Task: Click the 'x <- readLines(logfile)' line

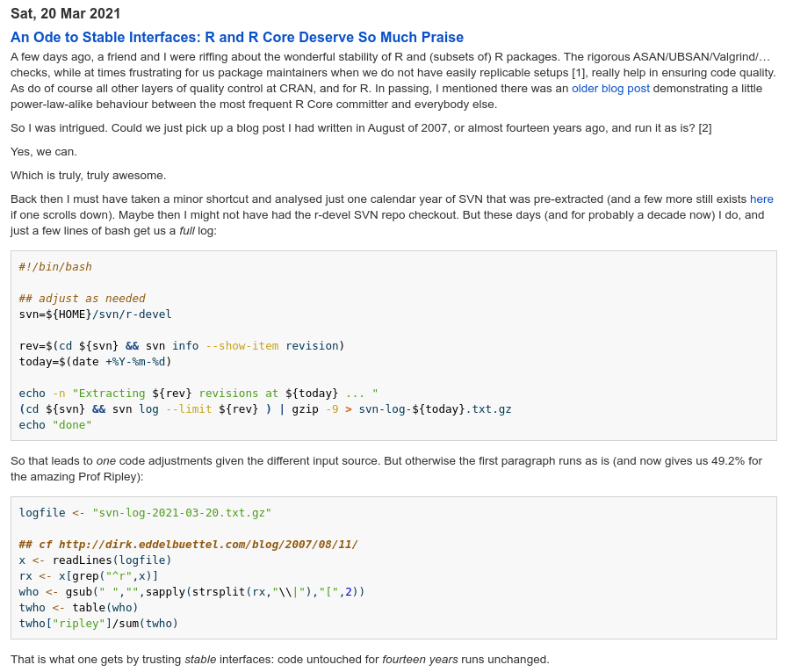Action: point(95,560)
